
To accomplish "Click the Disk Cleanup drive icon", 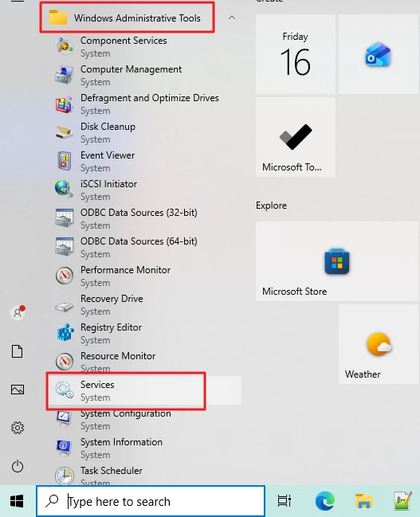I will (x=65, y=132).
